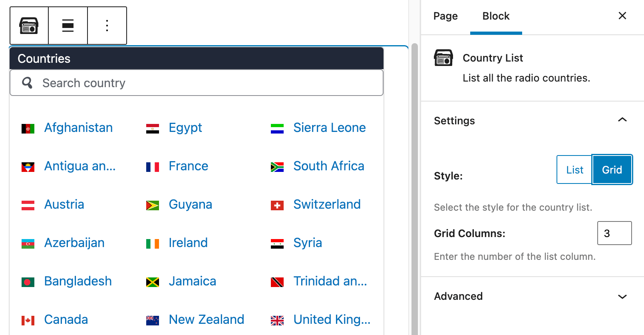Image resolution: width=644 pixels, height=335 pixels.
Task: Expand the Advanced section
Action: pos(622,297)
